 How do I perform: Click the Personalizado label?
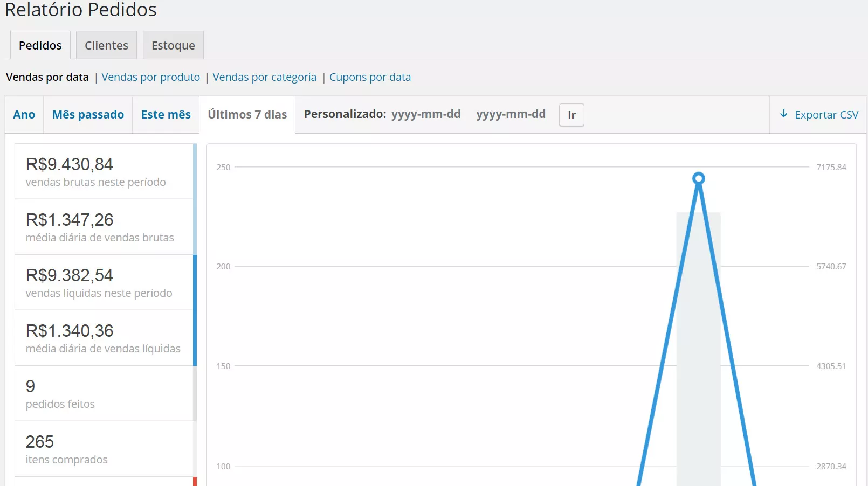(x=345, y=114)
